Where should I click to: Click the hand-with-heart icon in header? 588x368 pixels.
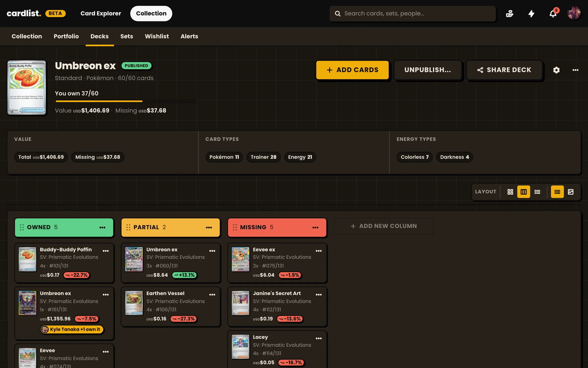click(510, 13)
